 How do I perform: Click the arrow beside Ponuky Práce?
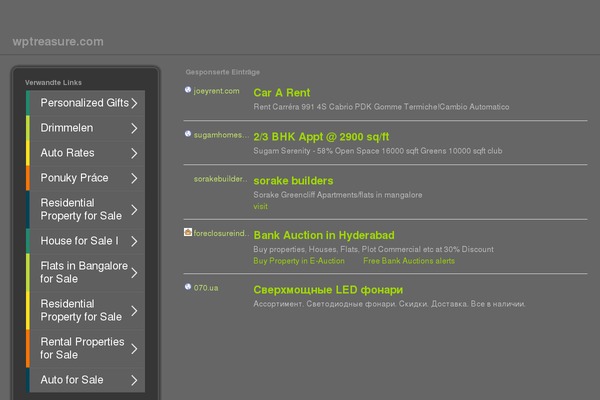click(134, 178)
